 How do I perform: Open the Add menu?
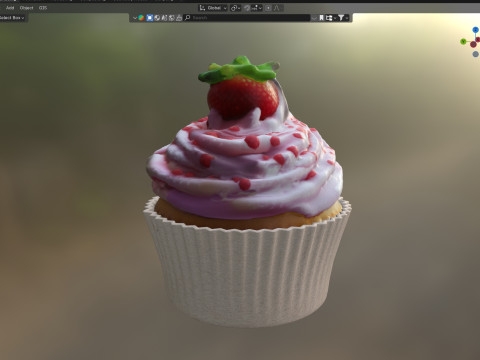(x=10, y=8)
